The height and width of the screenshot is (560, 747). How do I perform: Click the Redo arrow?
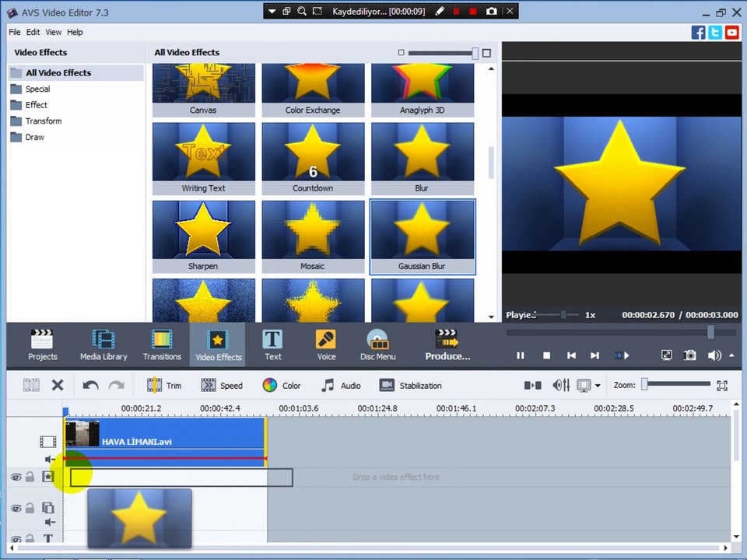[x=116, y=385]
